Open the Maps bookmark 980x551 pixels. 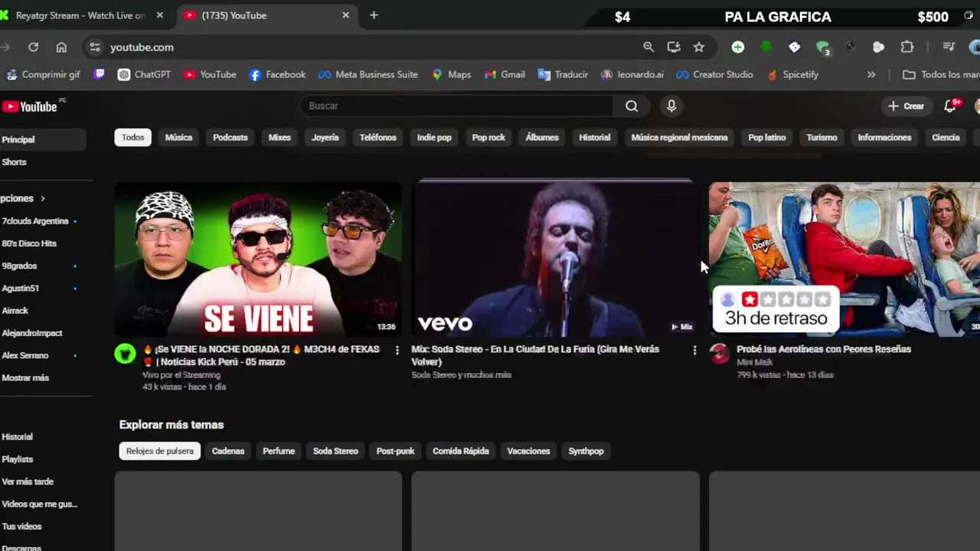pyautogui.click(x=452, y=75)
